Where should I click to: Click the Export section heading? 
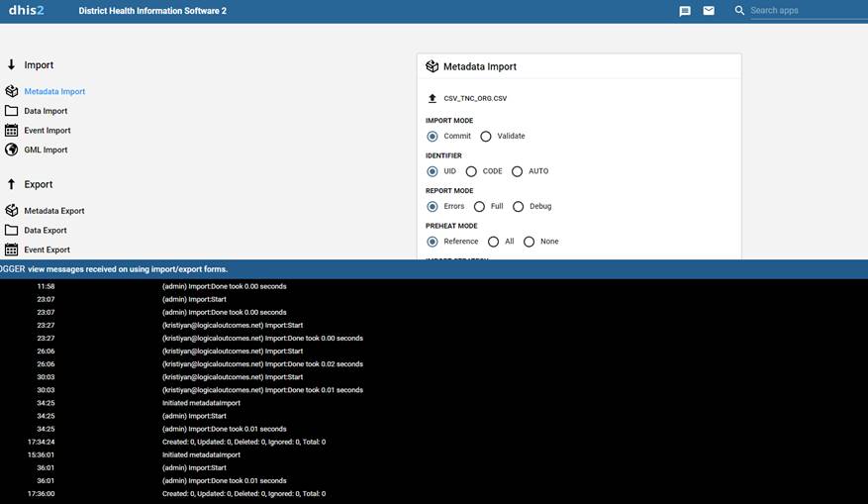(39, 184)
